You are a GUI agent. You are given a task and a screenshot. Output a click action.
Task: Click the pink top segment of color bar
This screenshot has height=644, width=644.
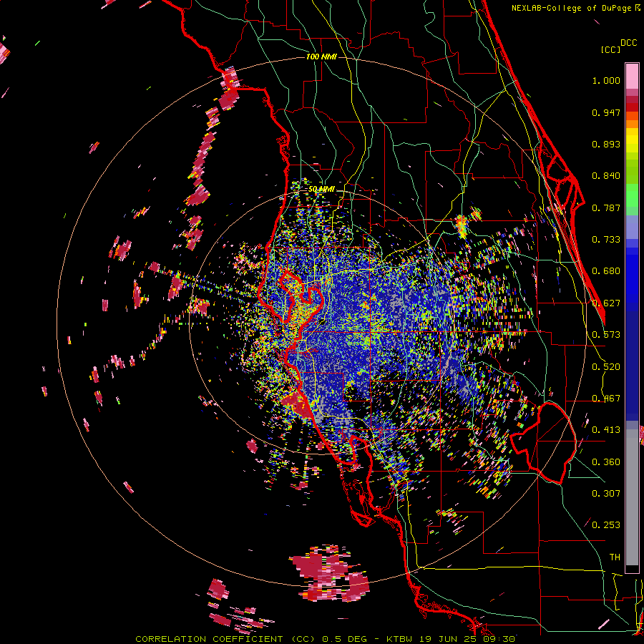[632, 76]
